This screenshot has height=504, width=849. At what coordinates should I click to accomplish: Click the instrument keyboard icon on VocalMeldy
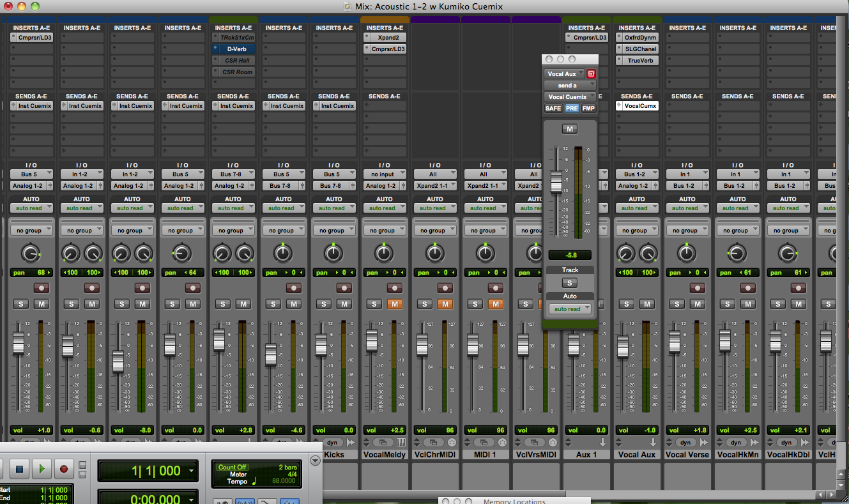tap(401, 442)
